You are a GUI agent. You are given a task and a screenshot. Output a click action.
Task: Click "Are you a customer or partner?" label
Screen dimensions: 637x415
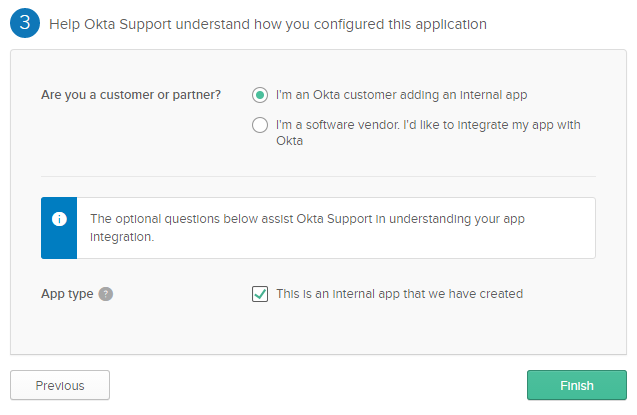[131, 95]
